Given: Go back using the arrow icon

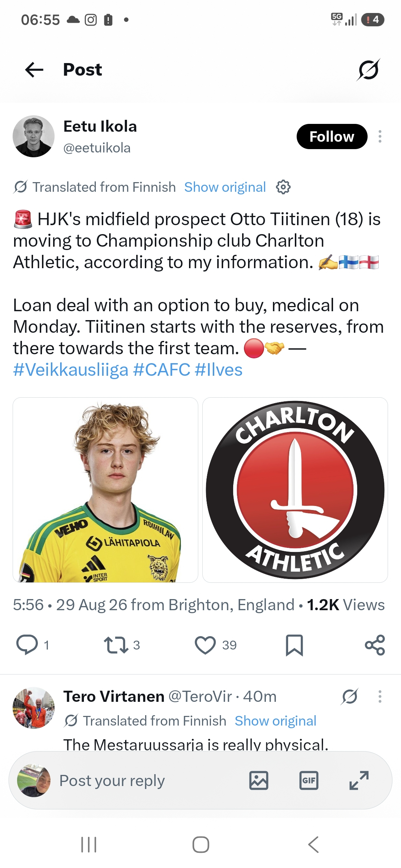Looking at the screenshot, I should [x=34, y=70].
